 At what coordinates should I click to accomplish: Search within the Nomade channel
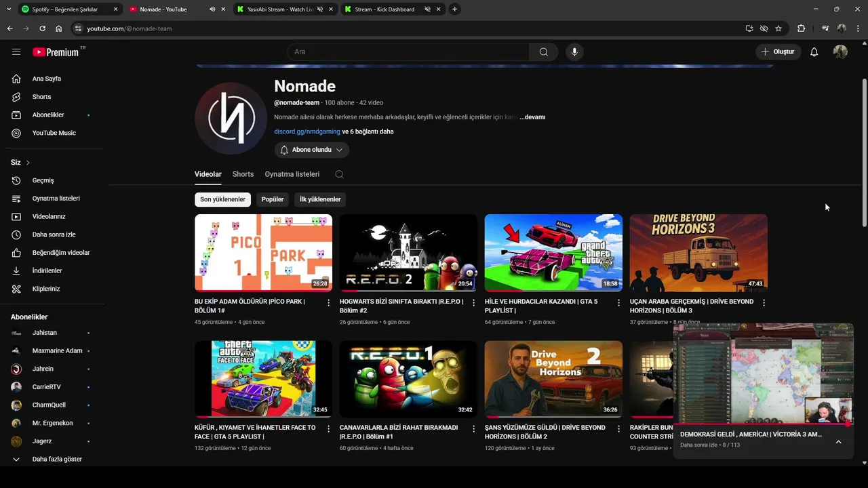339,174
